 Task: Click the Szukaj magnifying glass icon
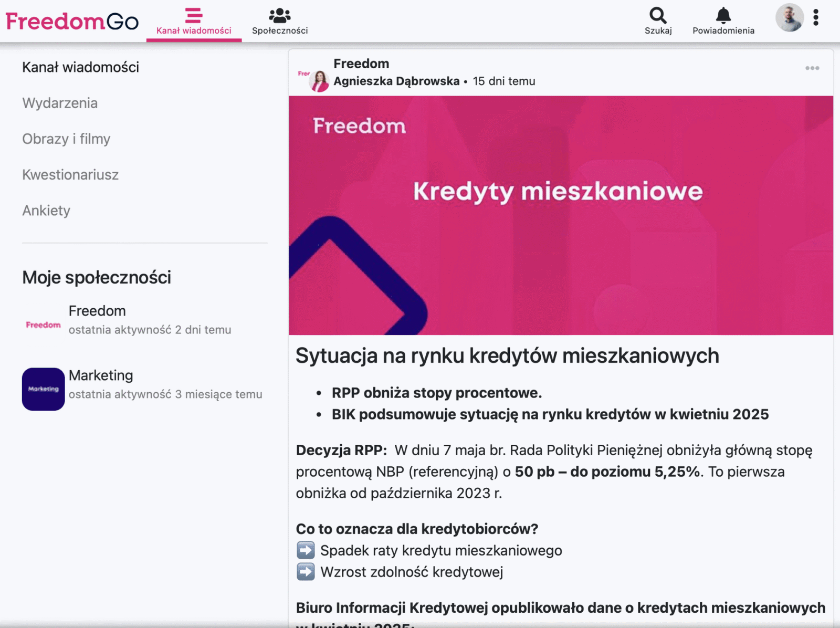[658, 16]
